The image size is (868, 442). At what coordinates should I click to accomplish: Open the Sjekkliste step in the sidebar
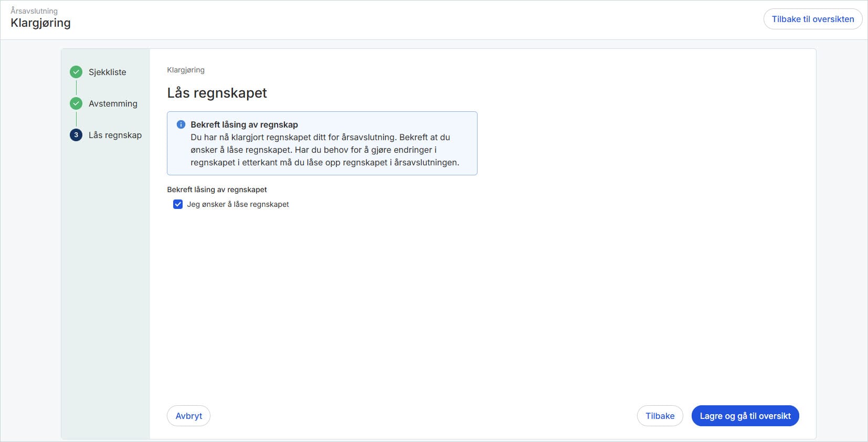click(x=107, y=72)
